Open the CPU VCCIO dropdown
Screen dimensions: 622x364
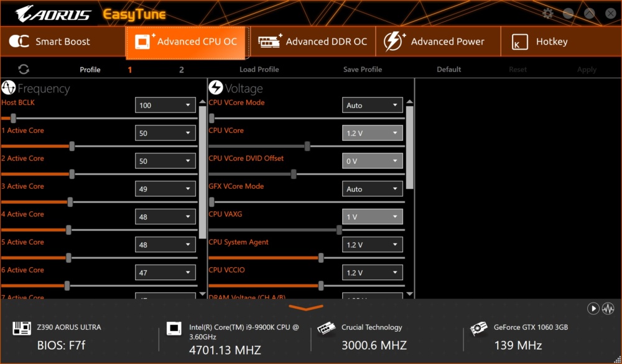click(x=373, y=273)
